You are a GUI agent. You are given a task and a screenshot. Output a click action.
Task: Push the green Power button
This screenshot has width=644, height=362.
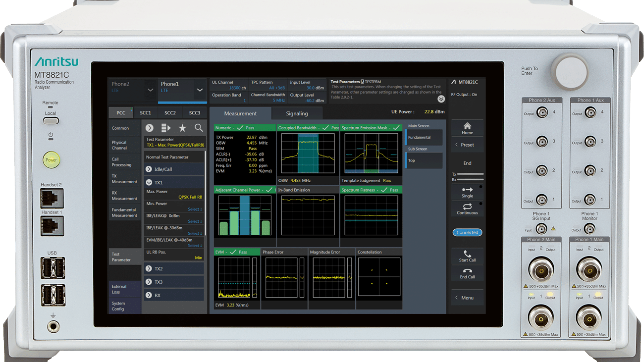[x=51, y=160]
